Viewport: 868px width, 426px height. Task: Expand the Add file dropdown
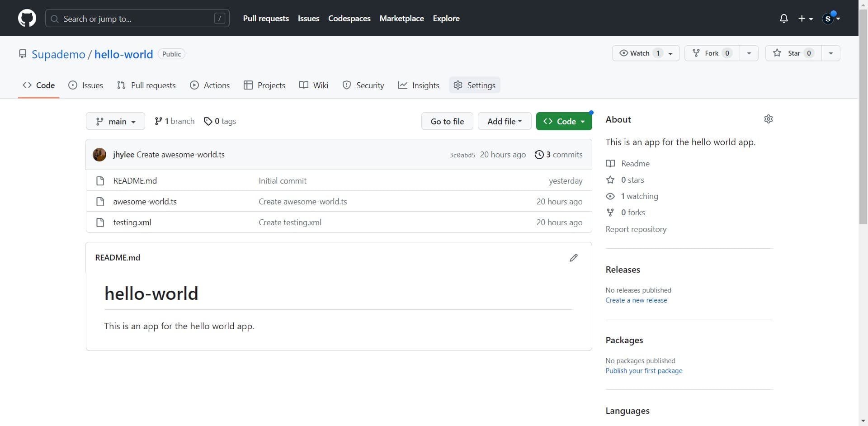coord(504,121)
